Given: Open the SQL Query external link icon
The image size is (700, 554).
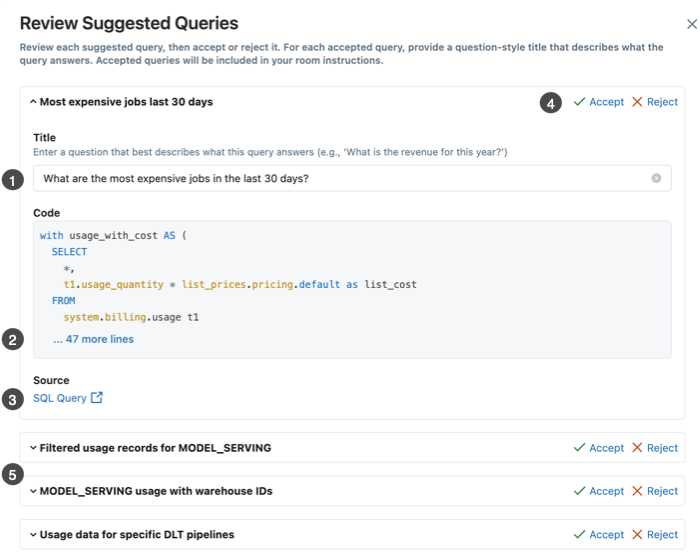Looking at the screenshot, I should (97, 398).
